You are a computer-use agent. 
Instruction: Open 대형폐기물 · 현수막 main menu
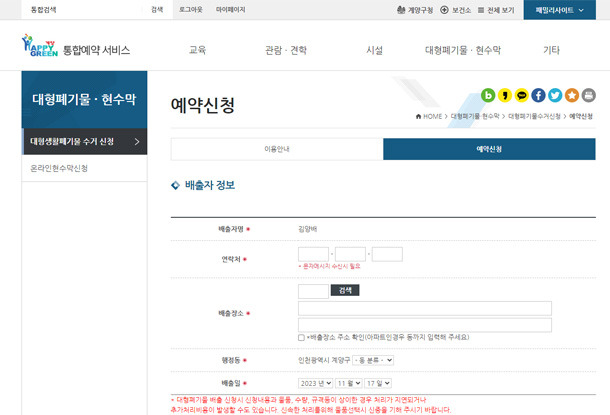(463, 50)
